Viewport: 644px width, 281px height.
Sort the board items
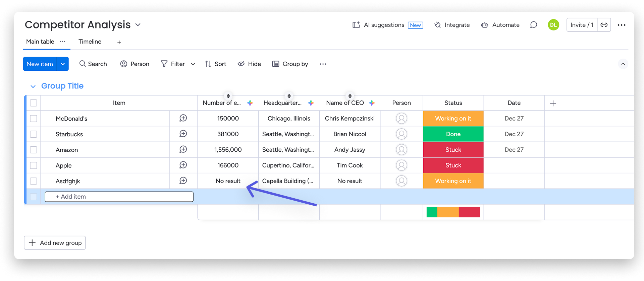pos(216,64)
